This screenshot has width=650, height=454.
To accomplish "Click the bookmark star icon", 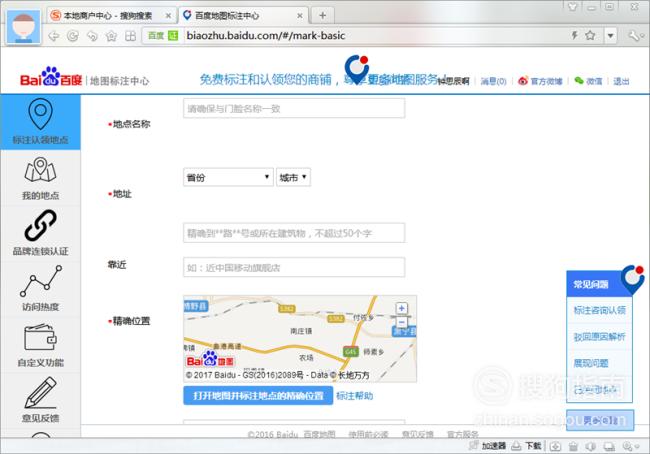I will [x=590, y=36].
